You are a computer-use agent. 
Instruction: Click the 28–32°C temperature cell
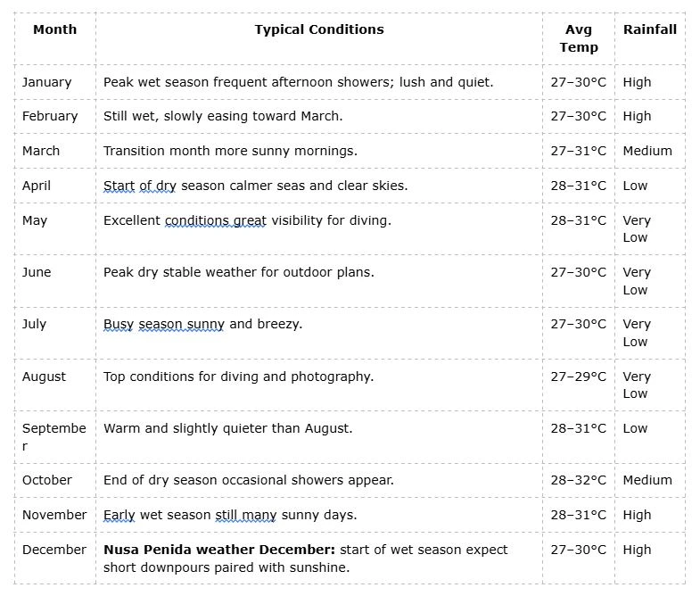click(x=578, y=480)
